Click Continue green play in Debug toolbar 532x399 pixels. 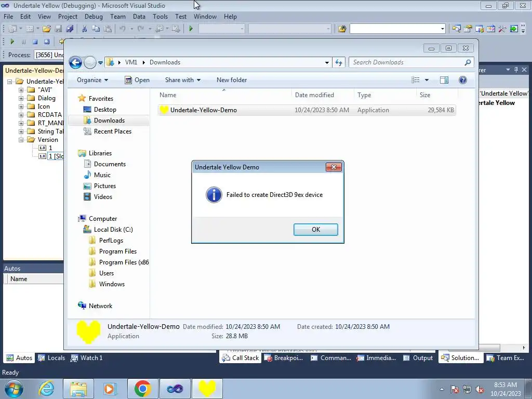tap(12, 42)
